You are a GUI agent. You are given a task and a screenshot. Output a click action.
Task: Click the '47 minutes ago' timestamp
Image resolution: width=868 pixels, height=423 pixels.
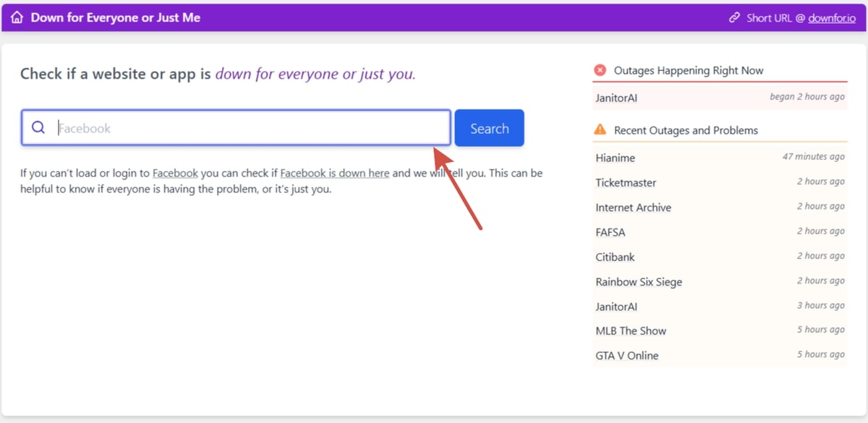[814, 157]
